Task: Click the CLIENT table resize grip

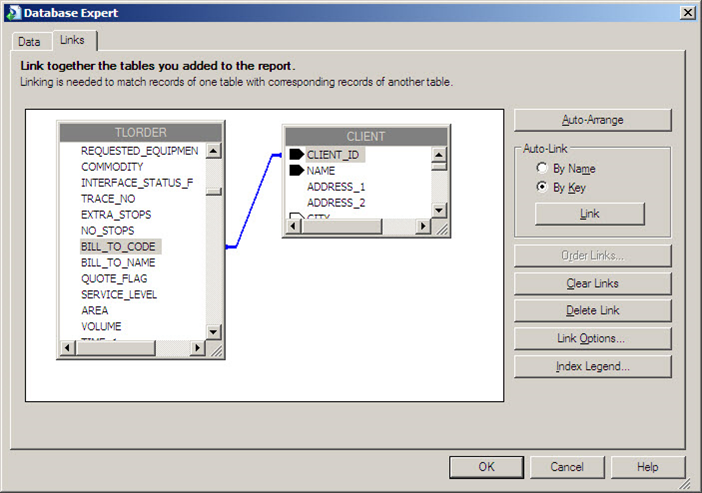Action: click(442, 229)
